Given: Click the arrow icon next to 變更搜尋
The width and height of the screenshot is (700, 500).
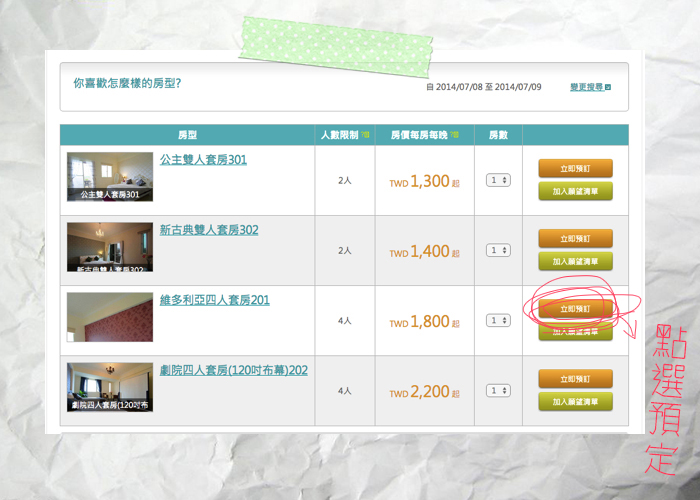Looking at the screenshot, I should click(x=608, y=87).
